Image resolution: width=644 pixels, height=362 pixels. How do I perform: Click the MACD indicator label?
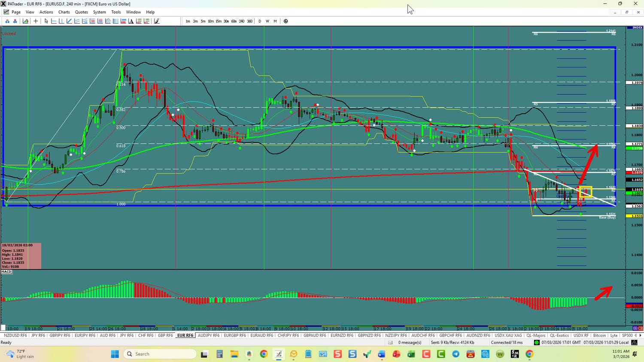pos(6,271)
